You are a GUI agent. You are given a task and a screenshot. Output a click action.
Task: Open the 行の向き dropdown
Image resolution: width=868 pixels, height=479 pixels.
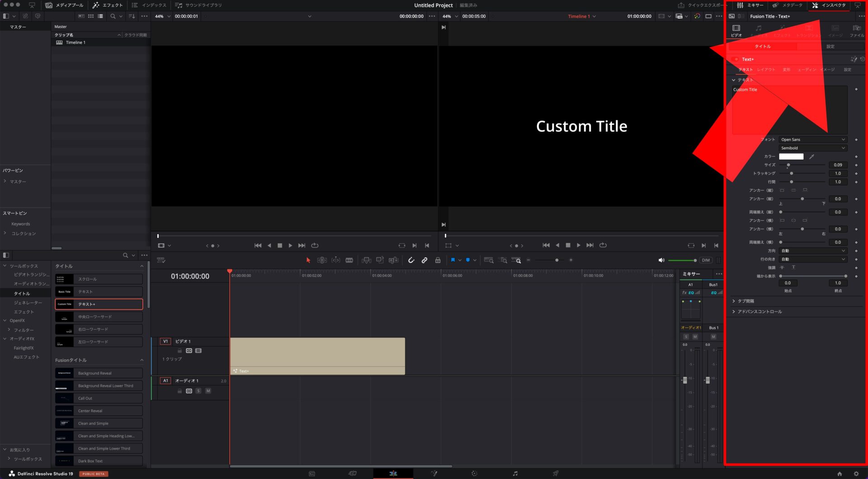[x=813, y=260]
